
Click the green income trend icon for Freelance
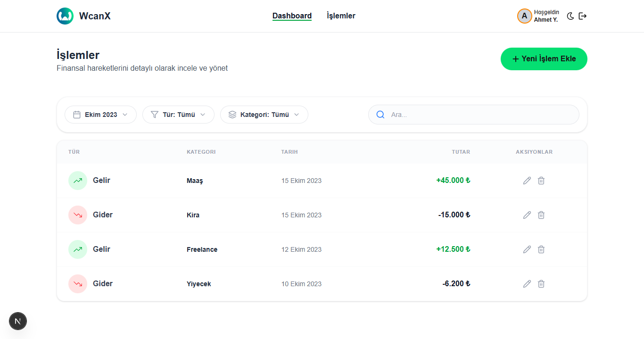click(77, 249)
